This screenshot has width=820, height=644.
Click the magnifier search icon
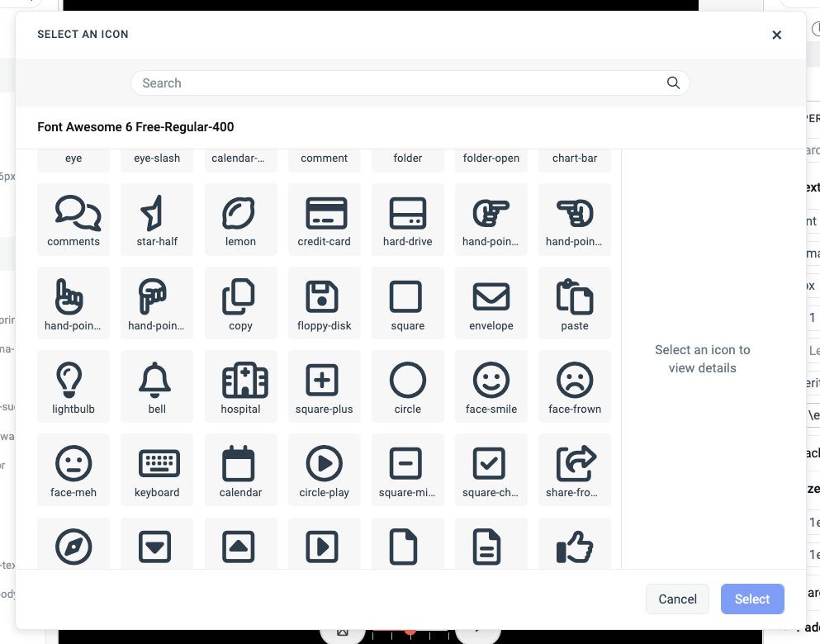(x=673, y=83)
